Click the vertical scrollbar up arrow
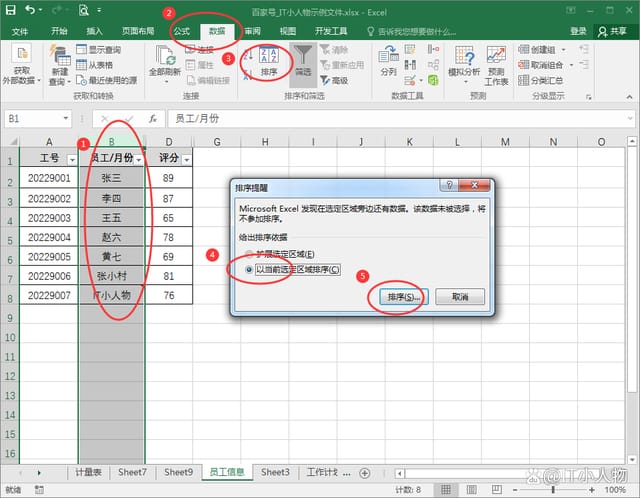Viewport: 640px width, 498px height. pos(632,142)
